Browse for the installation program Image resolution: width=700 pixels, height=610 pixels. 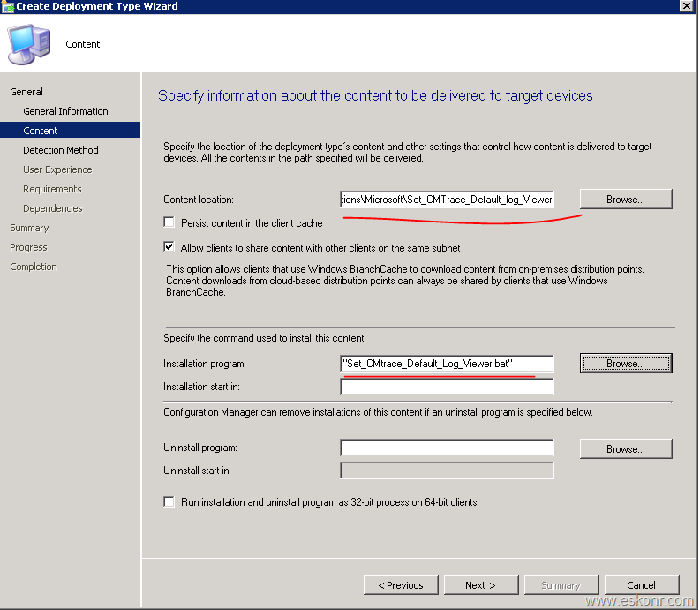pos(625,364)
